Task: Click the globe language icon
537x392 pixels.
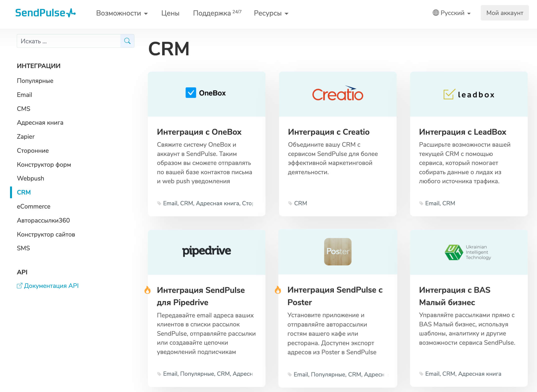Action: pyautogui.click(x=436, y=13)
